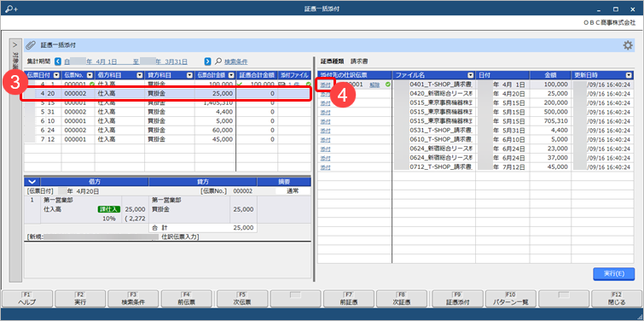The image size is (644, 321).
Task: Click the F3 検索条件 function key
Action: click(133, 299)
